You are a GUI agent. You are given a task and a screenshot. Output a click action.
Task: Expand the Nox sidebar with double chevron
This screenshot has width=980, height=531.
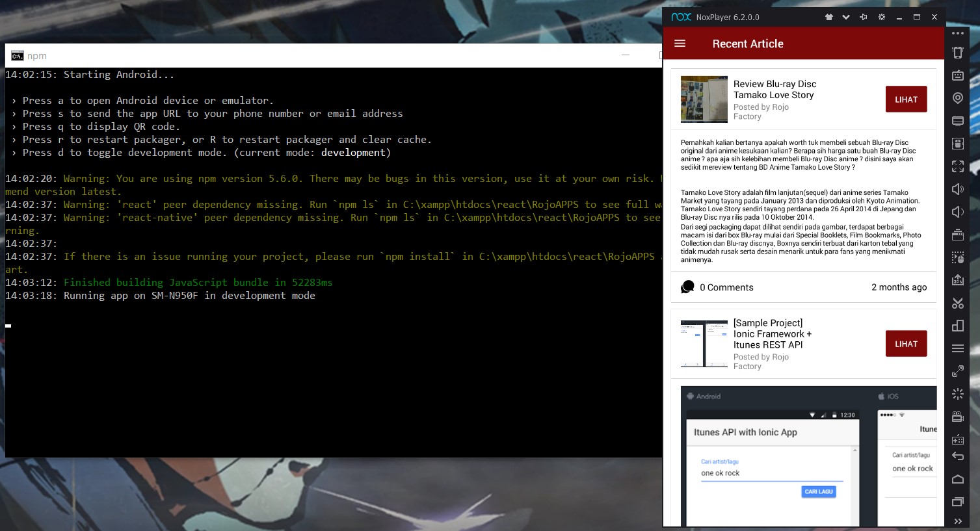coord(958,521)
